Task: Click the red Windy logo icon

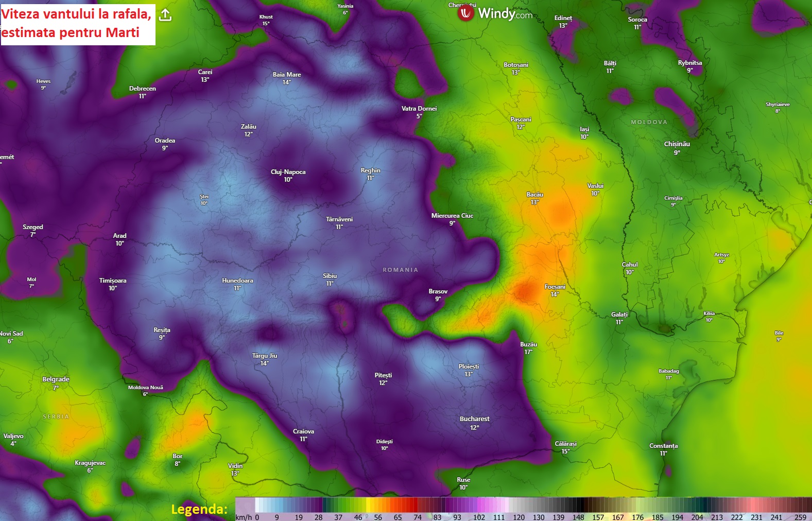Action: 465,13
